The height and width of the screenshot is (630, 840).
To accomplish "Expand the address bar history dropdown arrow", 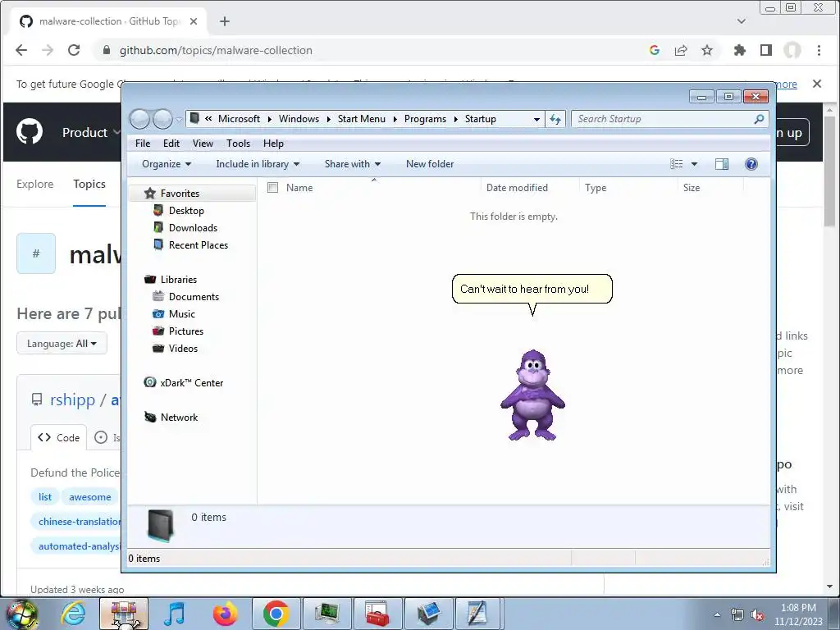I will coord(536,119).
